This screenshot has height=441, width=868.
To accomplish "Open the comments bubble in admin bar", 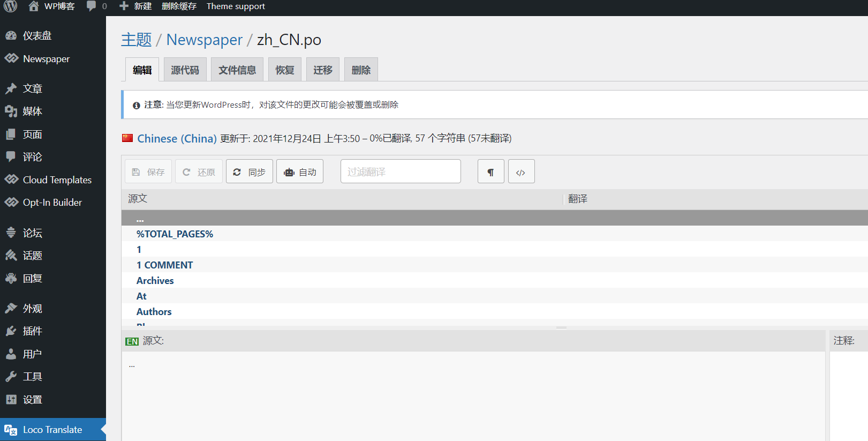I will (97, 6).
